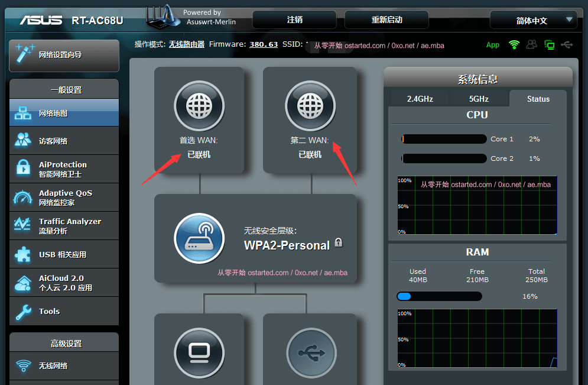
Task: Click the 重新启动 reboot button
Action: tap(386, 20)
